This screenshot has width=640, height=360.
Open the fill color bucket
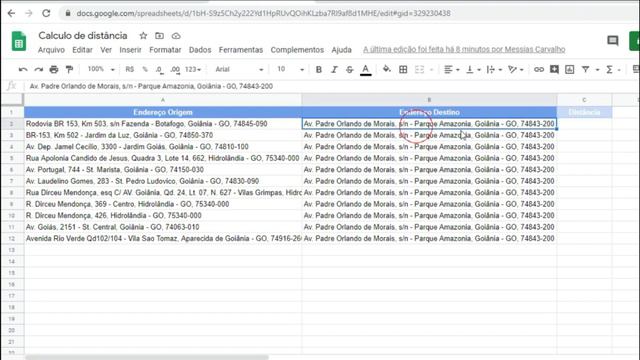[x=386, y=69]
